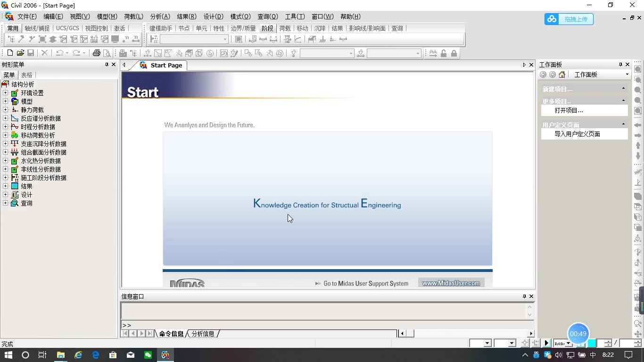The height and width of the screenshot is (362, 644).
Task: Expand the 移动荷载分析 tree node
Action: (x=6, y=135)
